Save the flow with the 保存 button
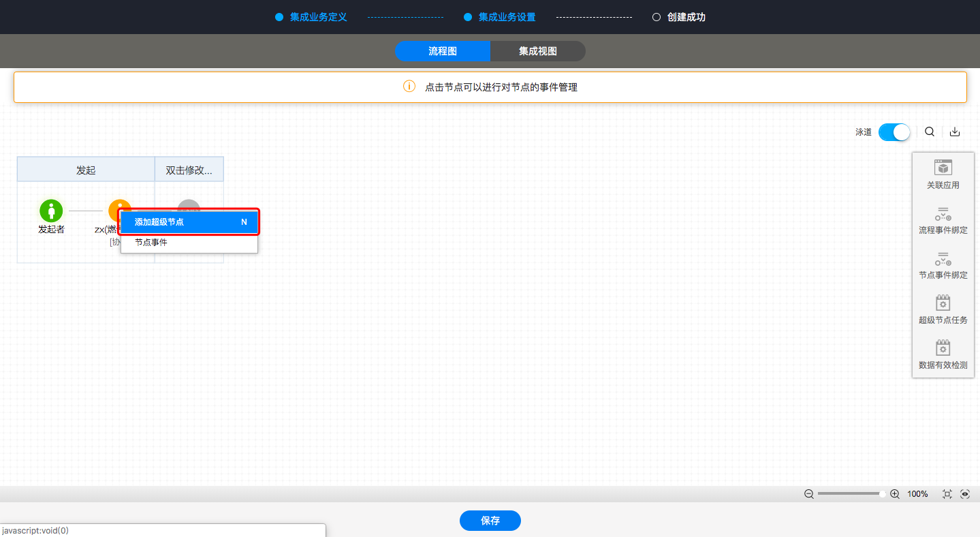 coord(490,521)
